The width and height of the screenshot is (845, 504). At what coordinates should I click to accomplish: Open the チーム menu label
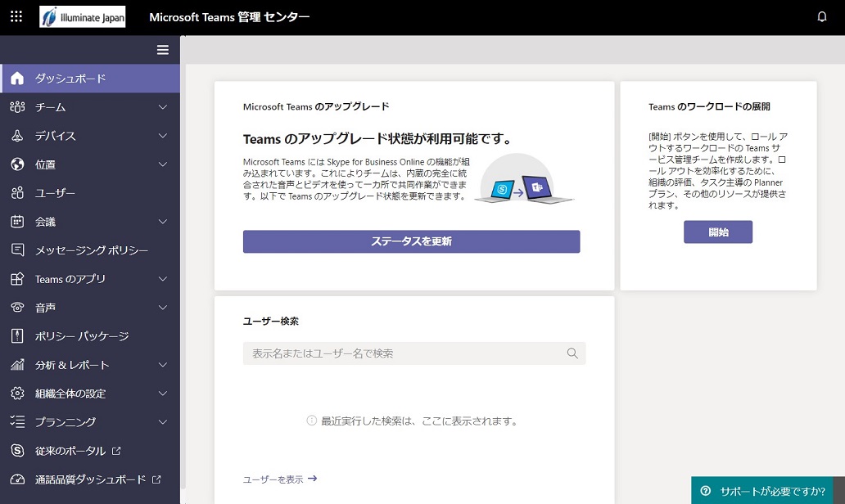point(51,107)
